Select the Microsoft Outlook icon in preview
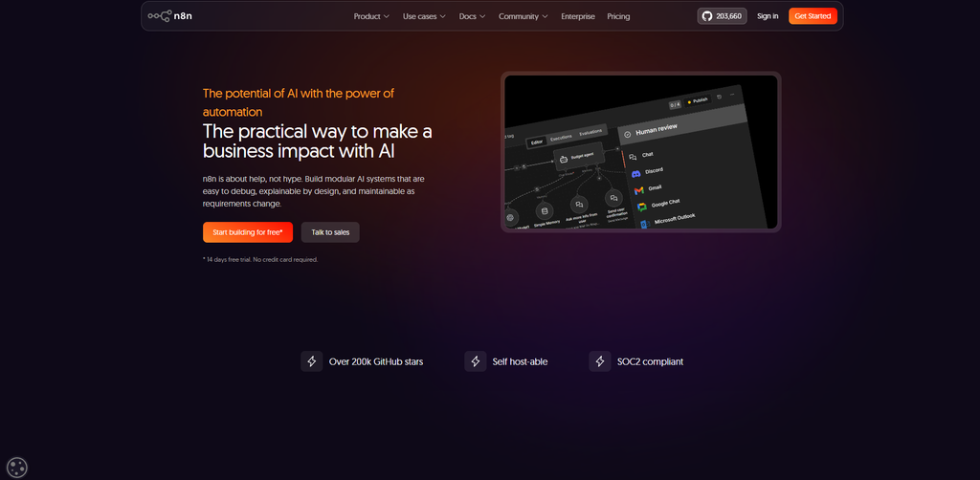The image size is (980, 480). click(645, 224)
